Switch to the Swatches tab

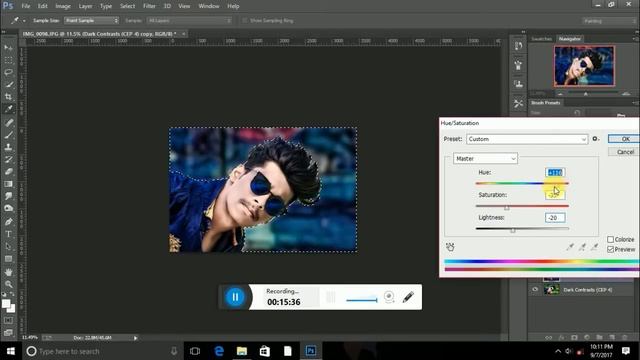pos(542,39)
